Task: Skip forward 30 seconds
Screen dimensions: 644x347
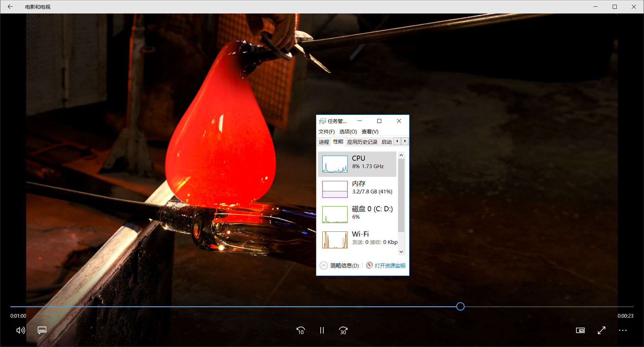Action: [x=343, y=330]
